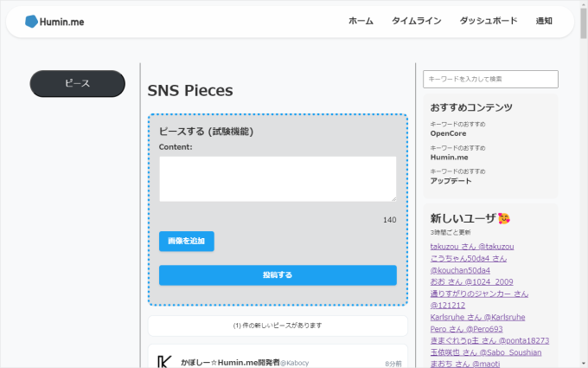Screen dimensions: 588x368
Task: Open こうちゃん50da4 さん profile link
Action: (469, 264)
